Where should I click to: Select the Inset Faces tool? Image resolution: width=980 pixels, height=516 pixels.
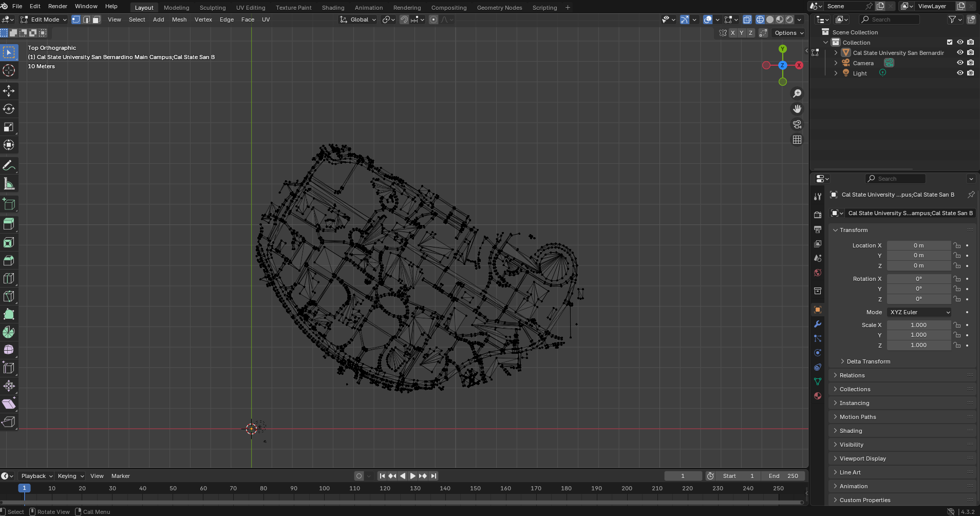pyautogui.click(x=9, y=242)
